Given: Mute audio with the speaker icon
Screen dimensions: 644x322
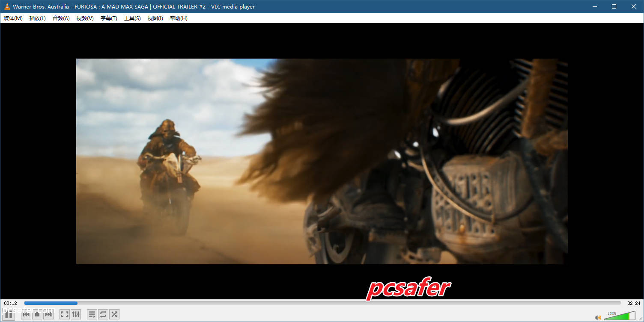Looking at the screenshot, I should [598, 317].
